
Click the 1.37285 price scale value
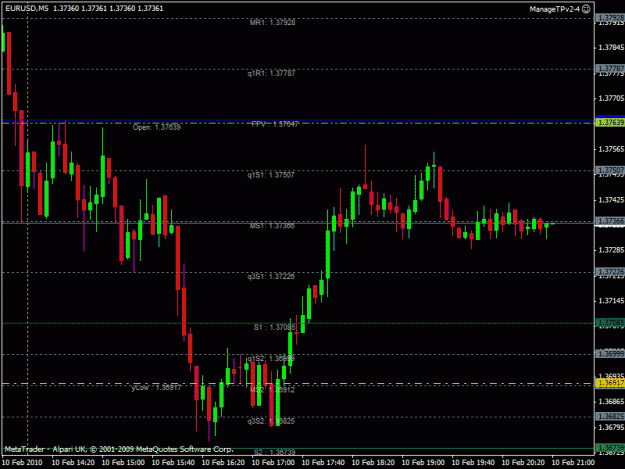click(611, 250)
